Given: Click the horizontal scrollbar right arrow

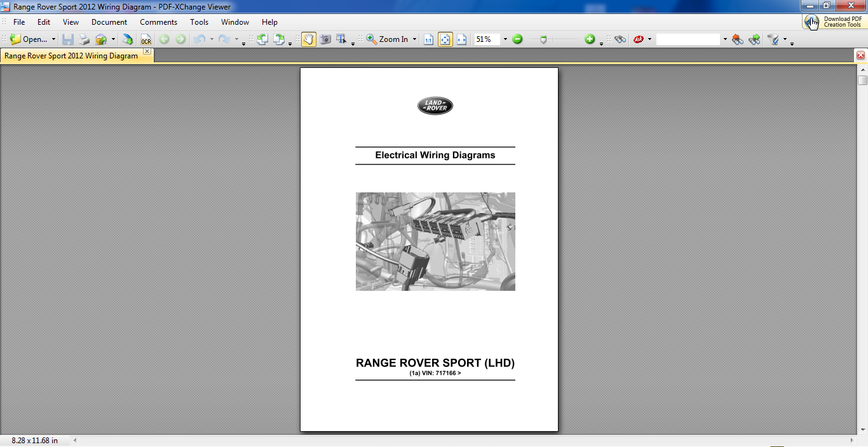Looking at the screenshot, I should (852, 440).
